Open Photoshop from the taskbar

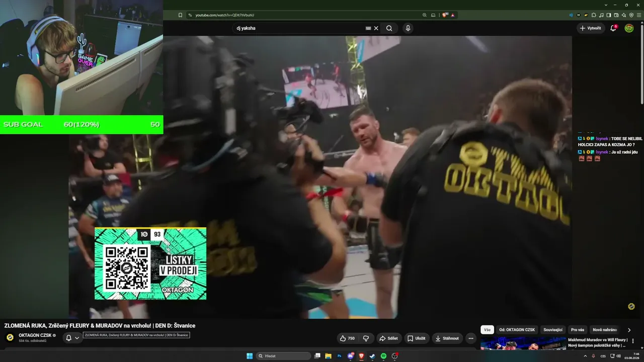pos(339,356)
